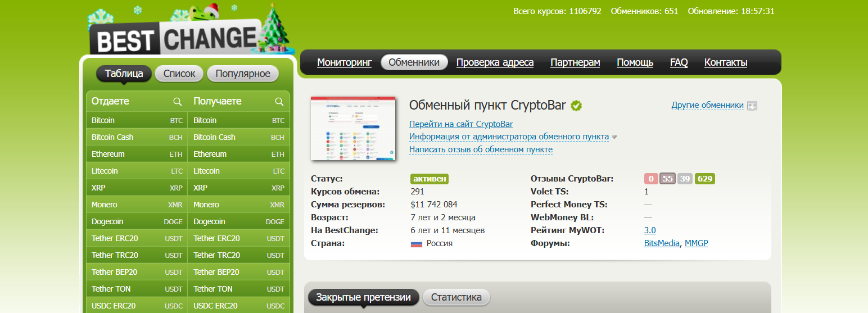Click the verified badge next to CryptoBar
The height and width of the screenshot is (313, 868).
pyautogui.click(x=576, y=105)
